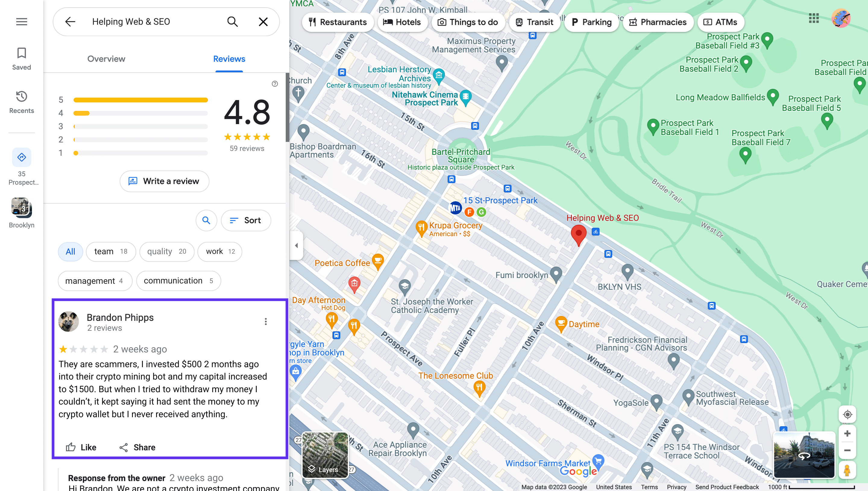Open Brandon Phipps profile avatar
Screen dimensions: 868x491
[69, 321]
